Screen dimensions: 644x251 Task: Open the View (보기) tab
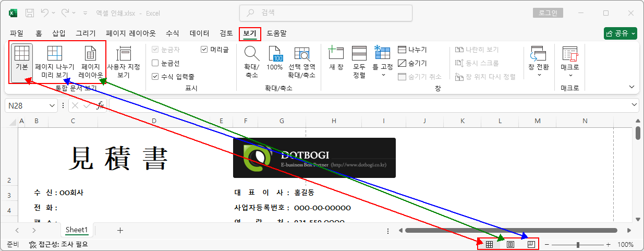[250, 33]
